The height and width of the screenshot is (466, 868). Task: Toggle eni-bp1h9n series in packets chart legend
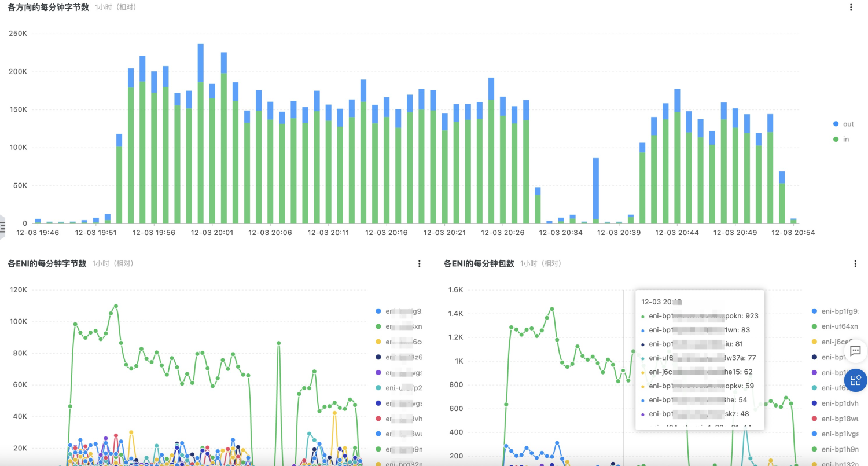834,449
